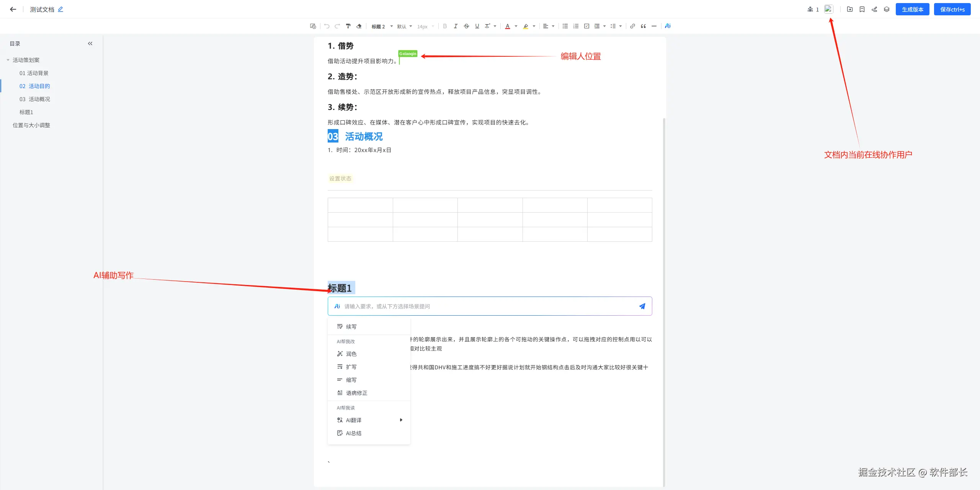Toggle underline formatting
The height and width of the screenshot is (490, 980).
point(477,26)
